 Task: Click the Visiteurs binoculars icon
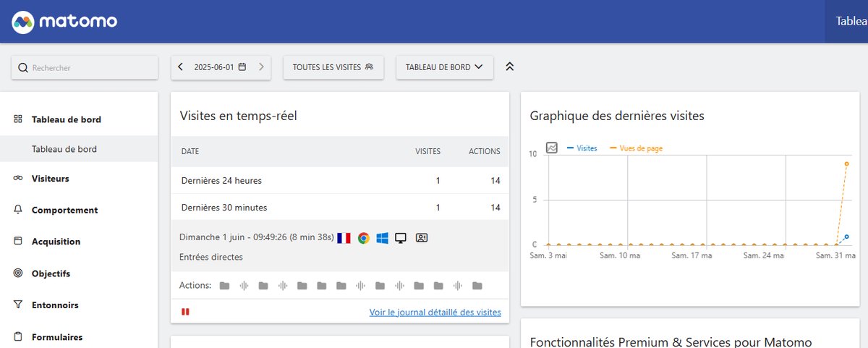18,179
